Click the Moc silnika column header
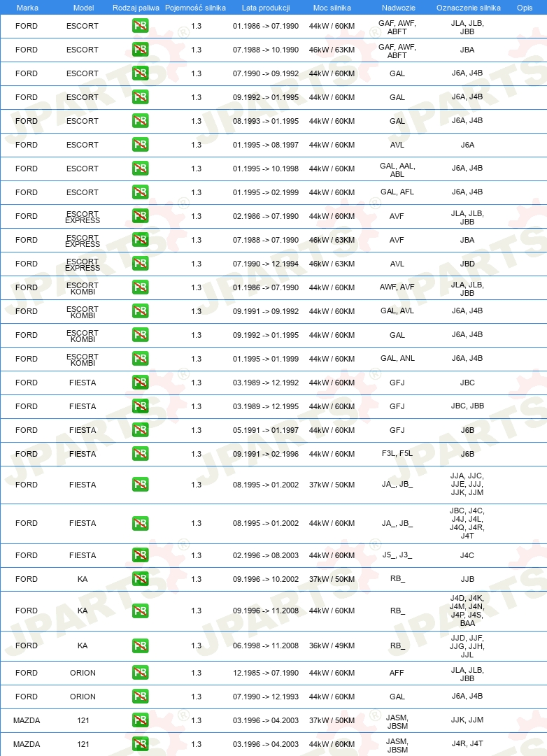Viewport: 547px width, 756px height. coord(332,8)
